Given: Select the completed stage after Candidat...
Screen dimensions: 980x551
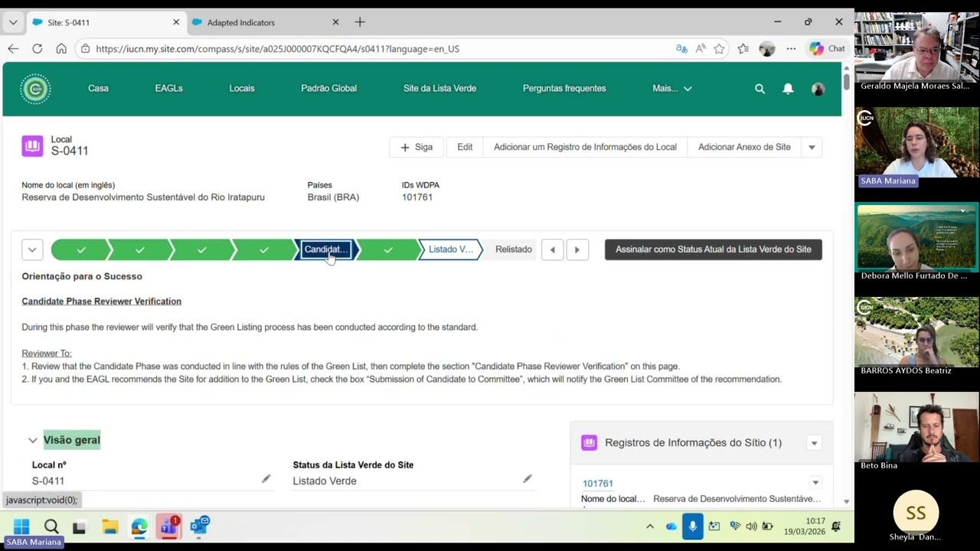Looking at the screenshot, I should coord(388,249).
